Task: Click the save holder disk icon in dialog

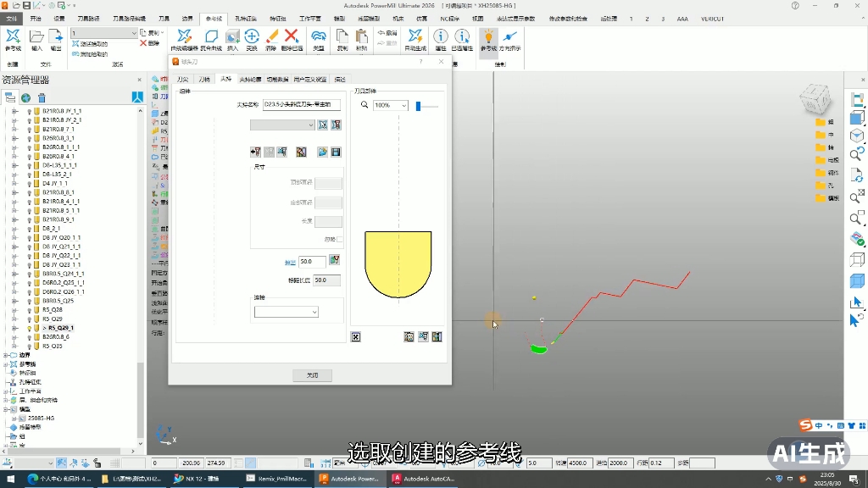Action: coord(336,152)
